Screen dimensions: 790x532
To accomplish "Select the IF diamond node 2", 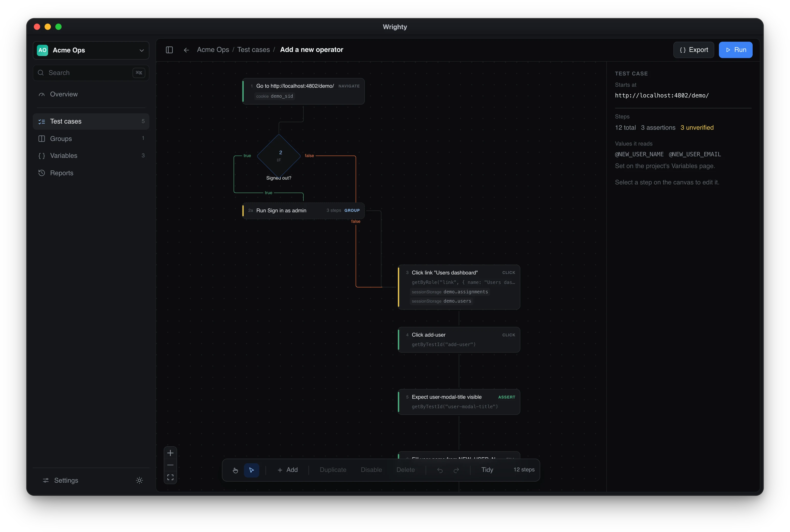I will (279, 156).
